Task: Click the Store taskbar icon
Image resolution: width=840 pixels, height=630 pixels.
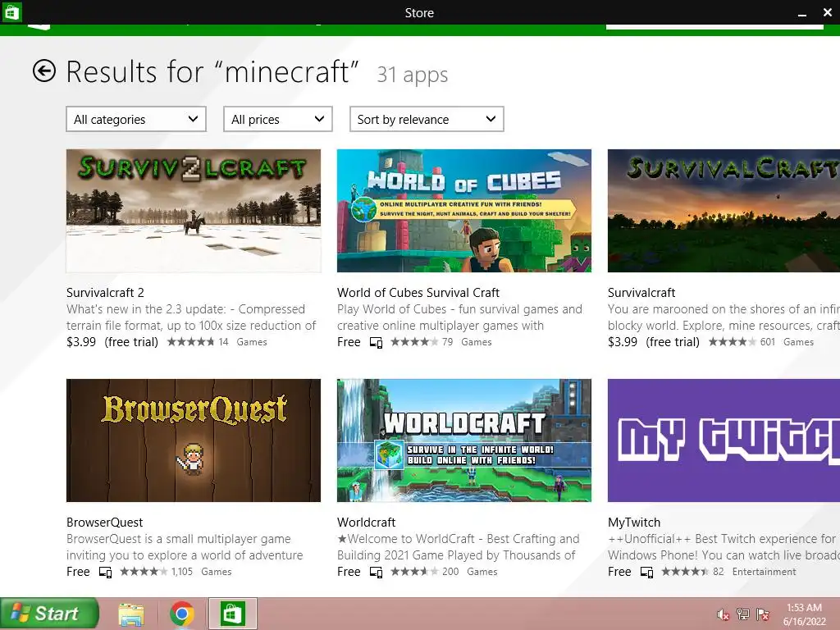Action: pos(232,614)
